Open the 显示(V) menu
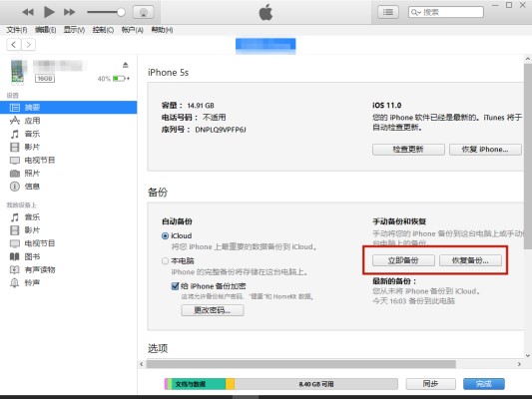The height and width of the screenshot is (399, 532). pos(74,30)
